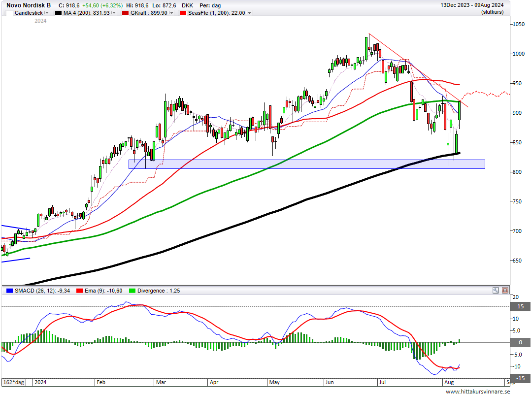
Task: Click the 'Hi: 918,6' high price text
Action: click(x=137, y=5)
